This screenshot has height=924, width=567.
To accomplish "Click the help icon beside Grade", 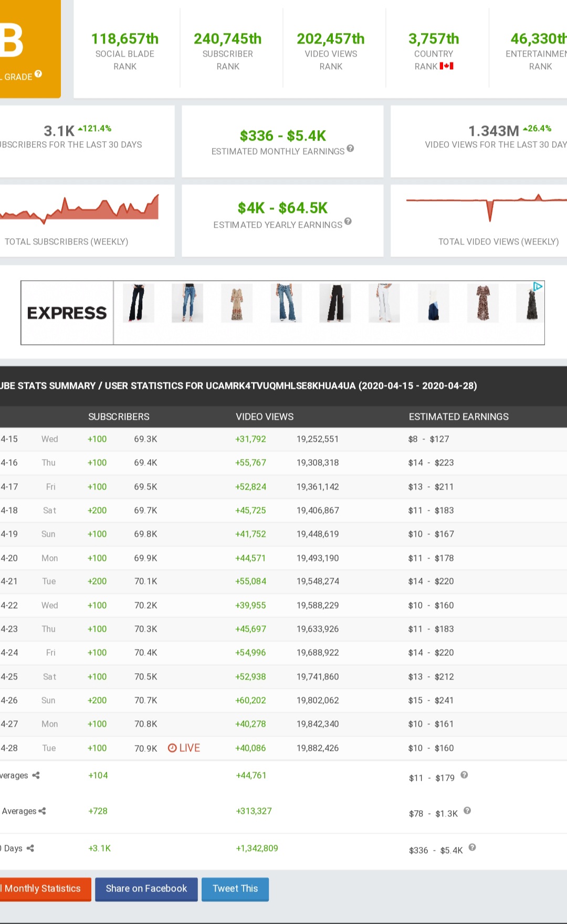I will tap(38, 74).
